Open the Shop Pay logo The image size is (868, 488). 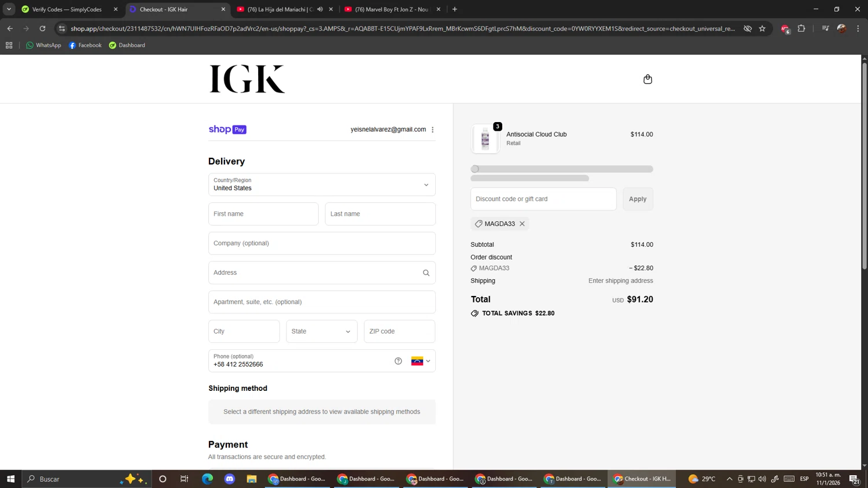pyautogui.click(x=227, y=130)
